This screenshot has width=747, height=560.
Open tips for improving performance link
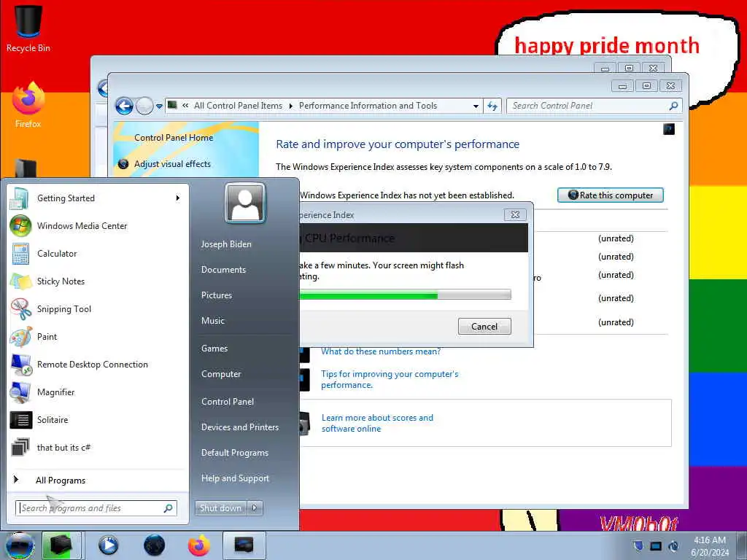(390, 379)
